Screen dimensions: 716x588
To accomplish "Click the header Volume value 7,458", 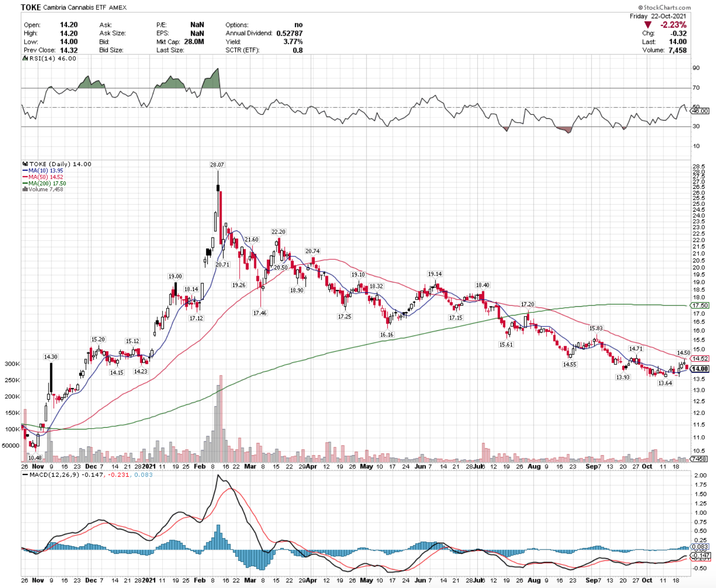I will (677, 50).
